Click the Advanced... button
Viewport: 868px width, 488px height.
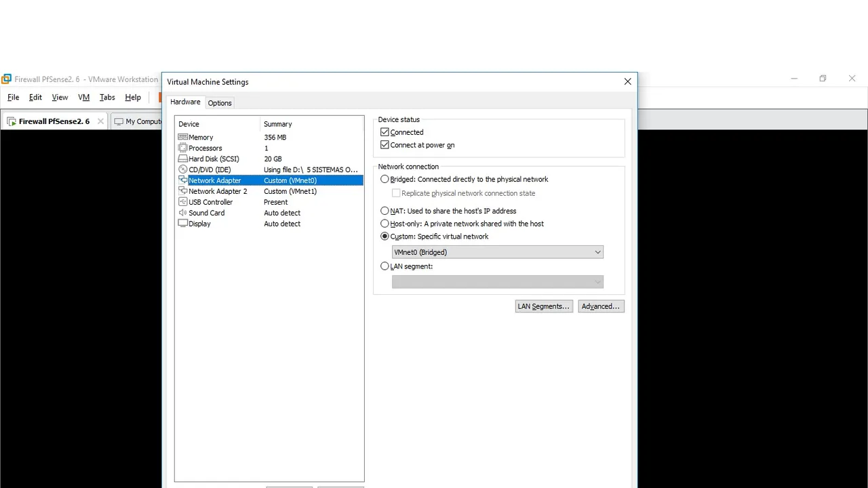(601, 306)
